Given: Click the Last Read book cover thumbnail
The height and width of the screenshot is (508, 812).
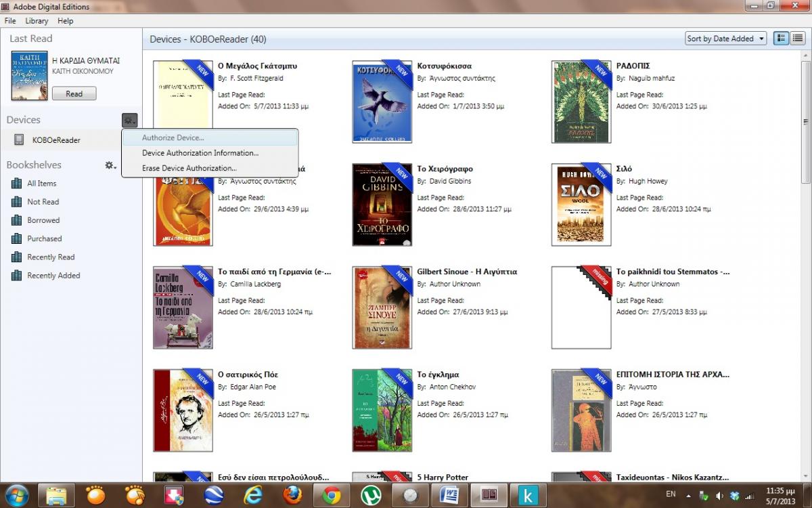Looking at the screenshot, I should point(30,76).
